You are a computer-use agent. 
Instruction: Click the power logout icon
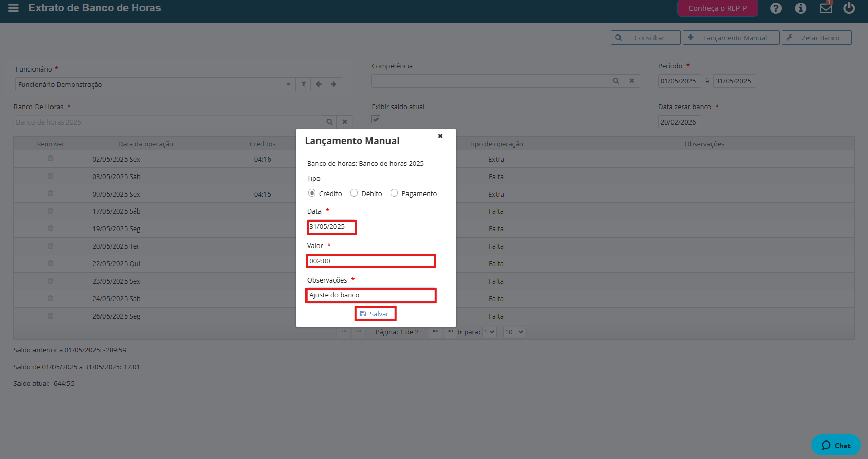click(849, 8)
